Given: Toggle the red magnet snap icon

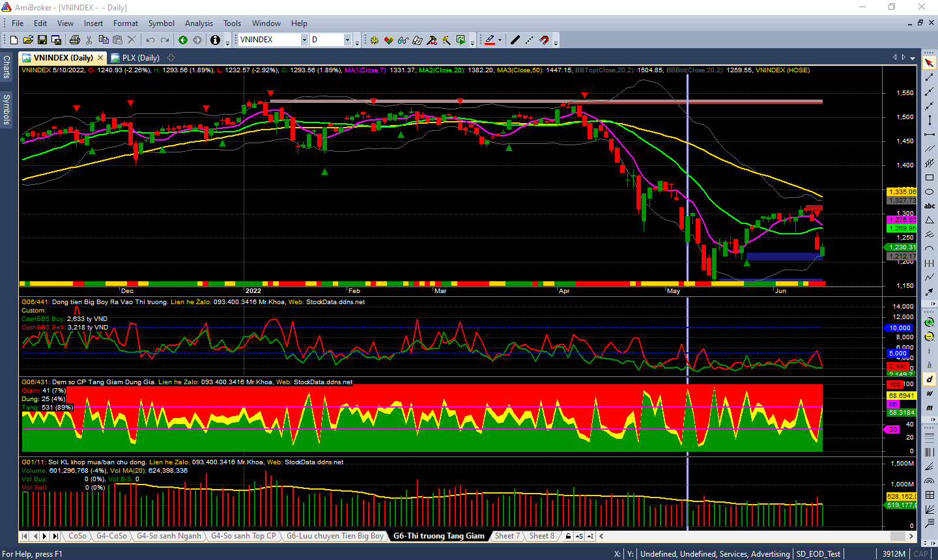Looking at the screenshot, I should [544, 40].
